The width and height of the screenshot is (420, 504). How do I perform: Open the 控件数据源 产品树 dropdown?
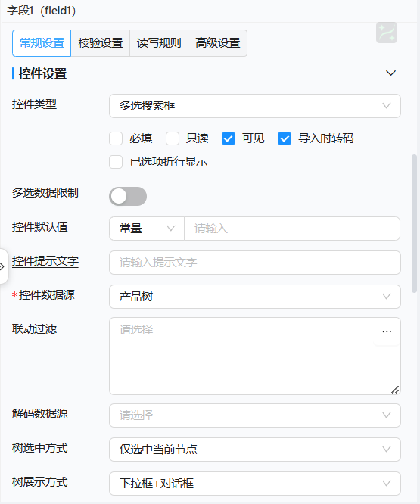(x=255, y=297)
